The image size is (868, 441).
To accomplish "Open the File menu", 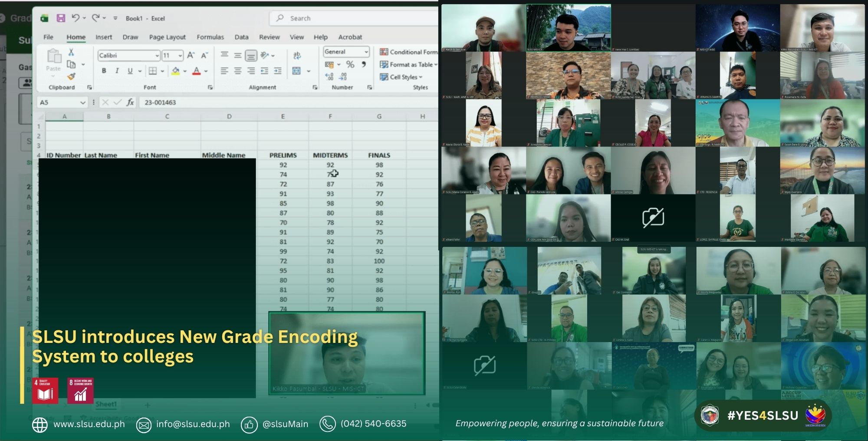I will point(48,37).
